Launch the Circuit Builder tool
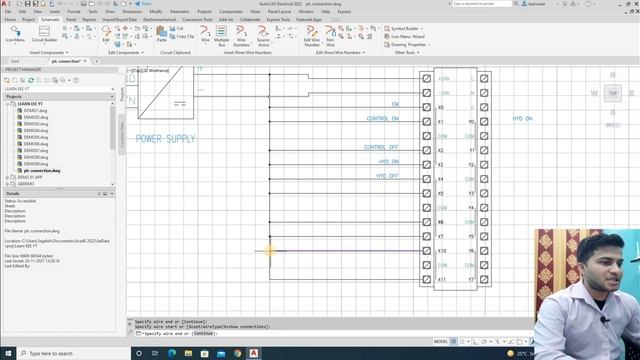The height and width of the screenshot is (360, 640). [44, 34]
